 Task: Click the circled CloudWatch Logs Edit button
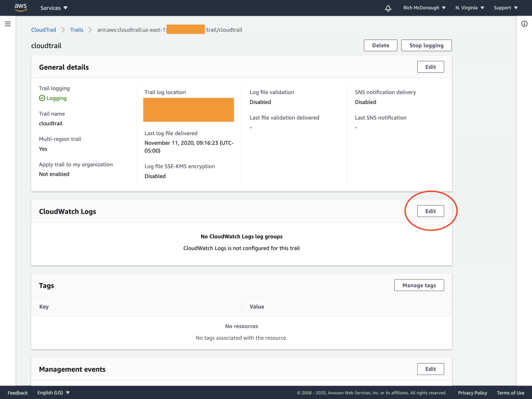pyautogui.click(x=430, y=211)
